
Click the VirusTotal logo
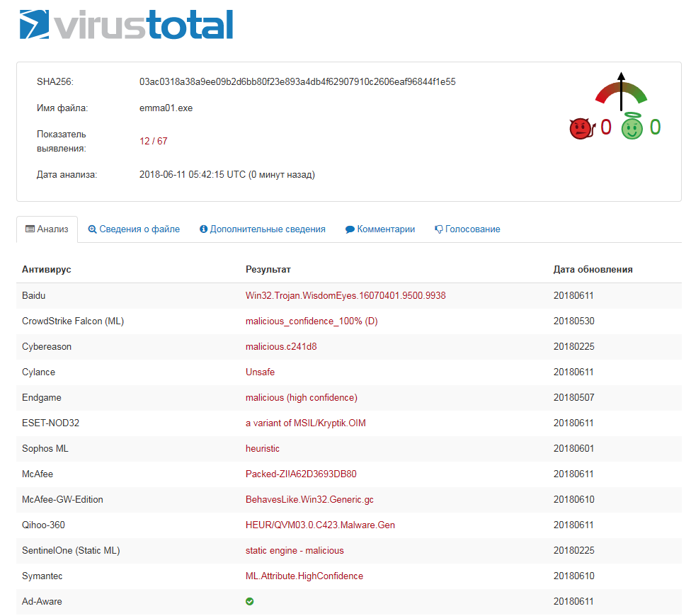pyautogui.click(x=126, y=25)
